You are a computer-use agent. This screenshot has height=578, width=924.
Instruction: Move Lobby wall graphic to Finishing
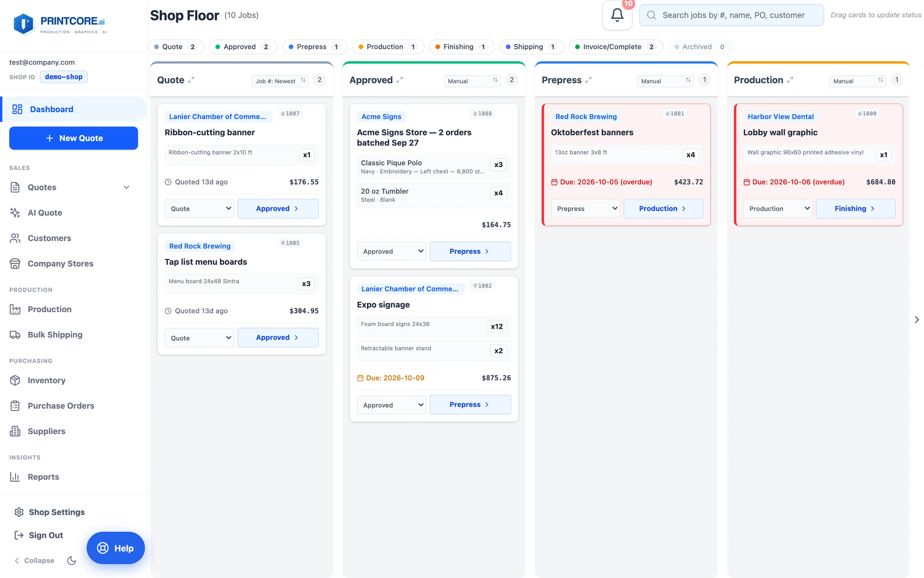click(x=855, y=208)
